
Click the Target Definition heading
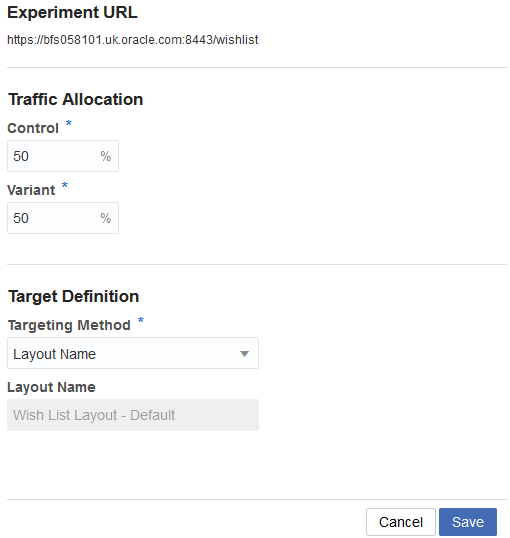click(73, 296)
